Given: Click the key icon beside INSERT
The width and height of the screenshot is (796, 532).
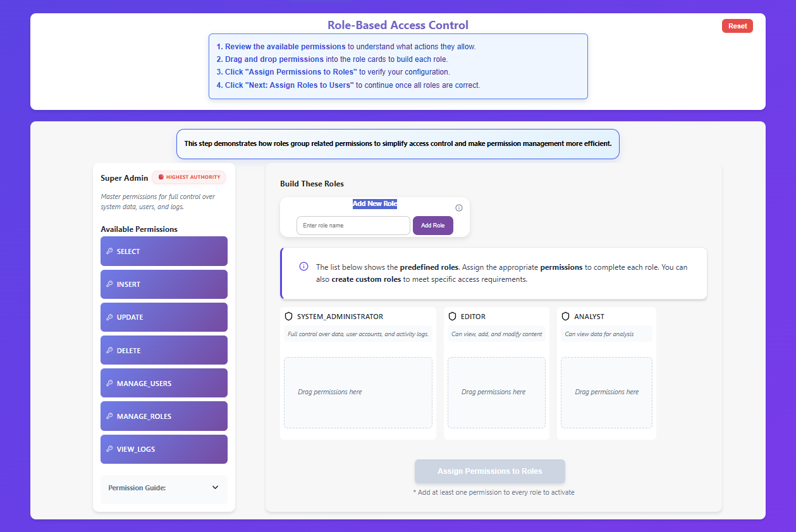Looking at the screenshot, I should pyautogui.click(x=109, y=284).
